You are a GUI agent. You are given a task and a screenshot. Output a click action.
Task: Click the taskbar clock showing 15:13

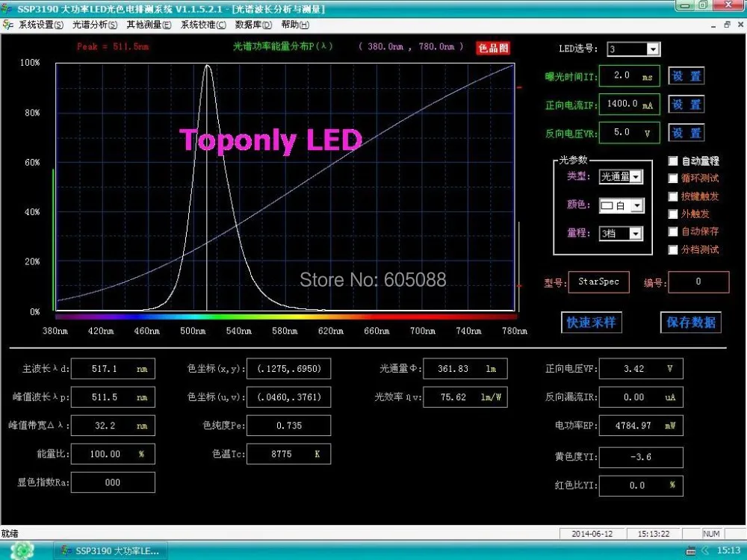click(x=728, y=550)
